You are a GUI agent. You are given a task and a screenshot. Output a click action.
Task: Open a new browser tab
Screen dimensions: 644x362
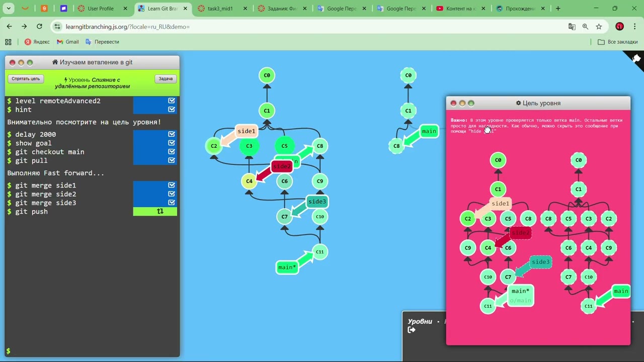(558, 9)
